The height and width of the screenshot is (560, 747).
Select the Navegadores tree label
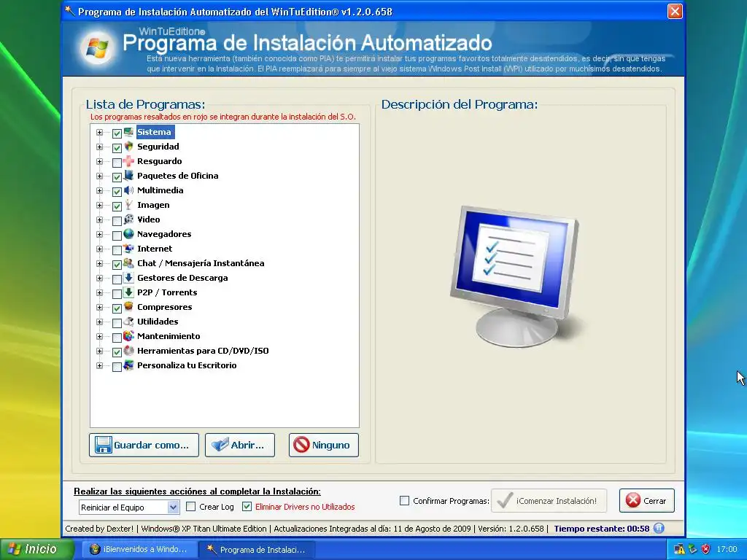coord(164,234)
